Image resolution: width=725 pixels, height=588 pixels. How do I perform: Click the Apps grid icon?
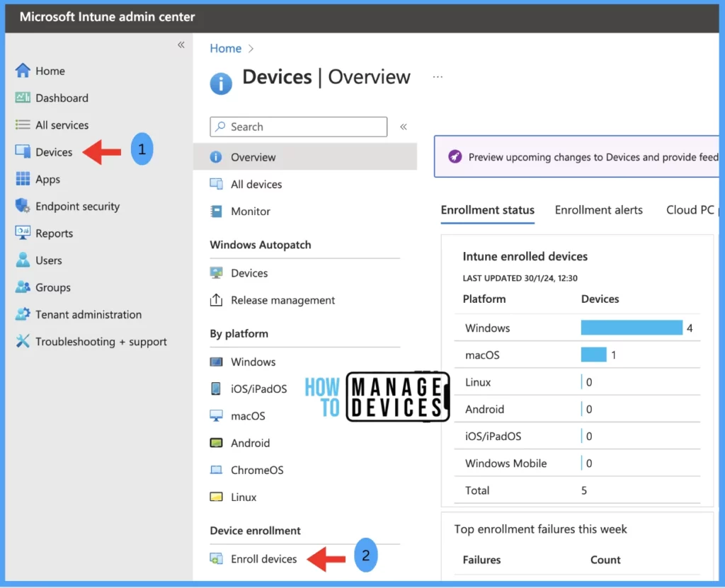pos(23,179)
